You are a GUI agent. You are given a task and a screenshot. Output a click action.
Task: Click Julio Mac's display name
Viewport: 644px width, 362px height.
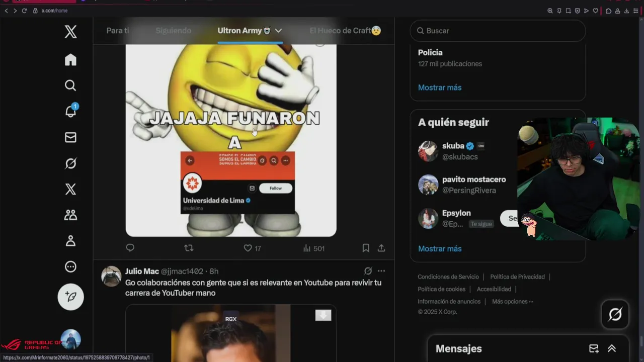(x=142, y=271)
